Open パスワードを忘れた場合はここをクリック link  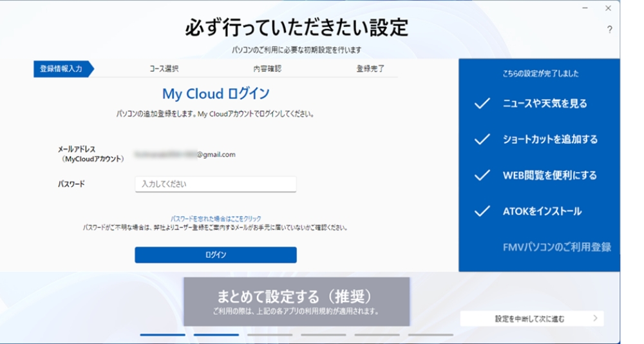pos(216,218)
